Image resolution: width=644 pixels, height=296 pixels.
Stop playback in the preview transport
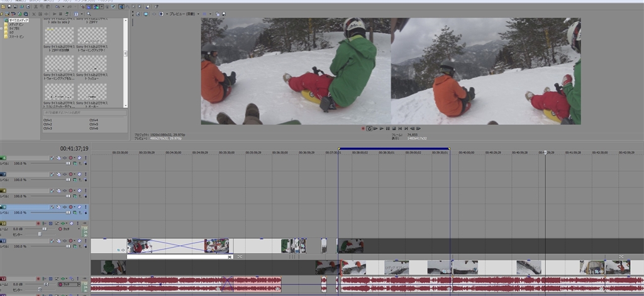(394, 128)
